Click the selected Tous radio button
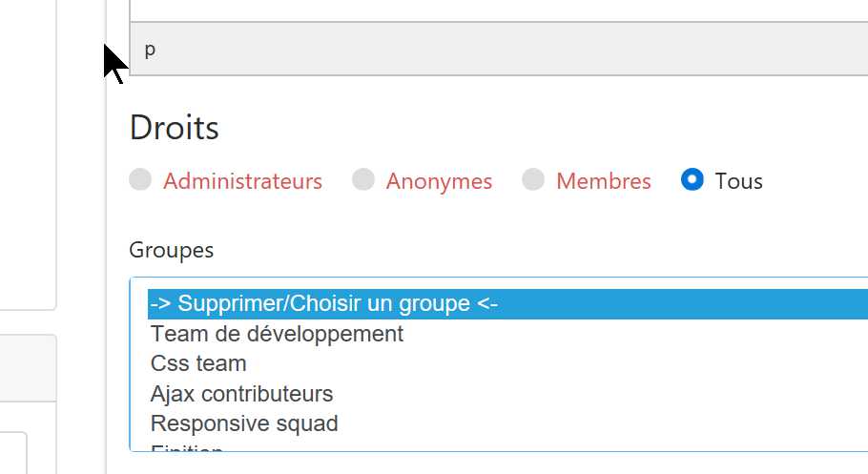The height and width of the screenshot is (474, 868). (692, 179)
